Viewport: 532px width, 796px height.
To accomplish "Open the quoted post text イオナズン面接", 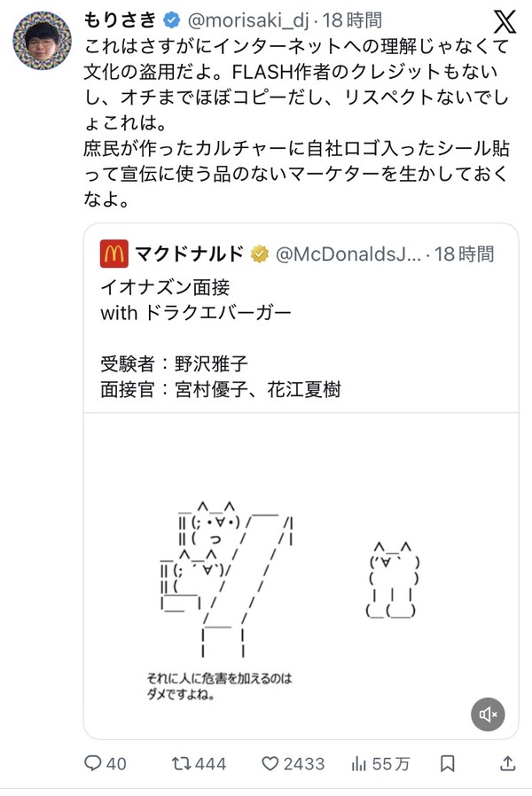I will click(166, 287).
